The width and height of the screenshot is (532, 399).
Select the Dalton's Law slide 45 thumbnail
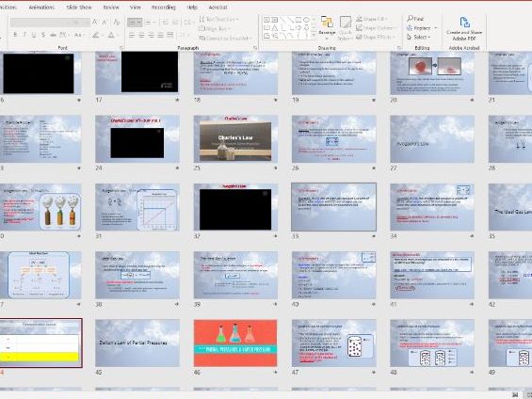[137, 343]
